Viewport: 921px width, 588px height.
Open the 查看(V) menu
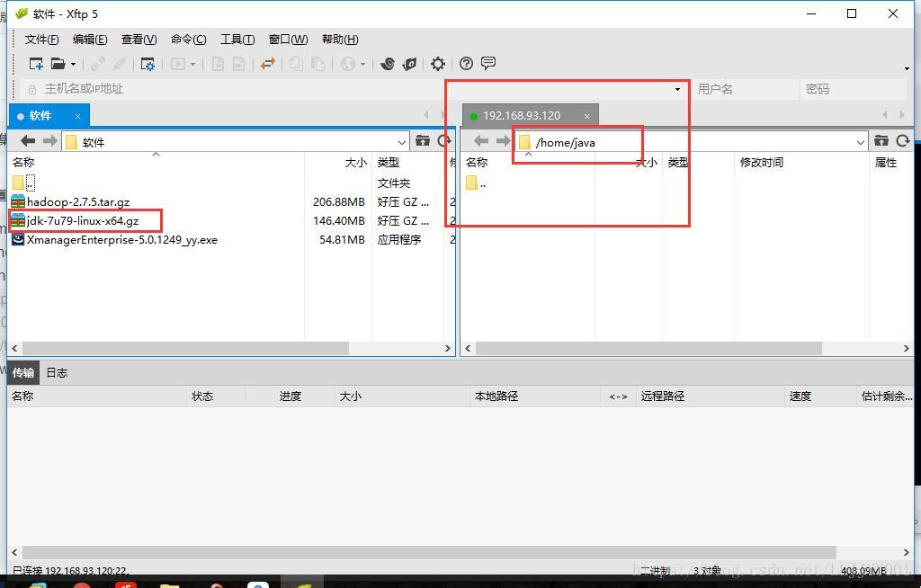pos(139,40)
